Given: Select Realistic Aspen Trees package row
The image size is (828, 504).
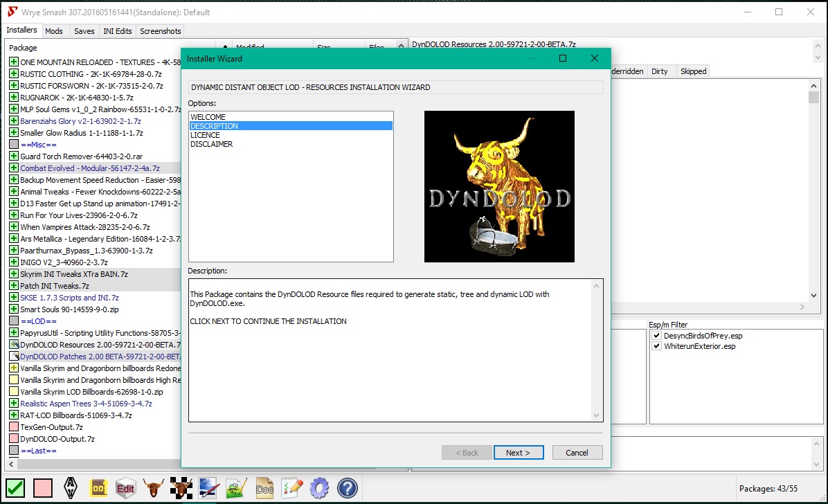Looking at the screenshot, I should pos(95,403).
